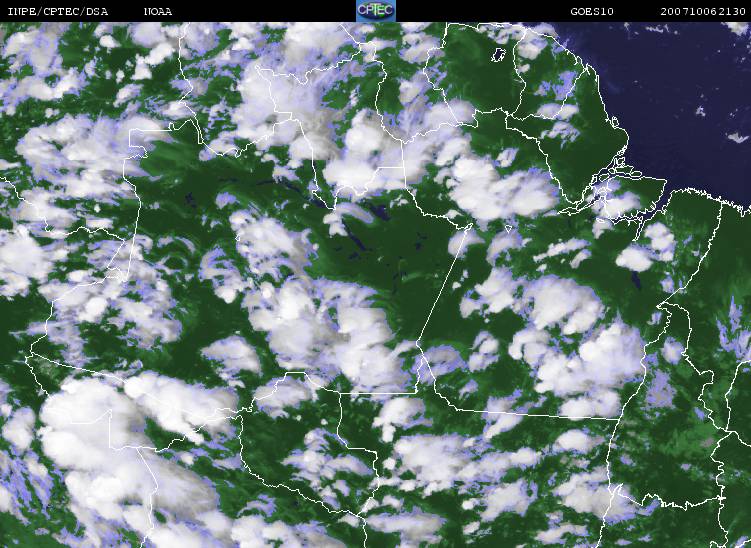Select the GOES10 satellite label
The width and height of the screenshot is (751, 548).
pyautogui.click(x=592, y=11)
